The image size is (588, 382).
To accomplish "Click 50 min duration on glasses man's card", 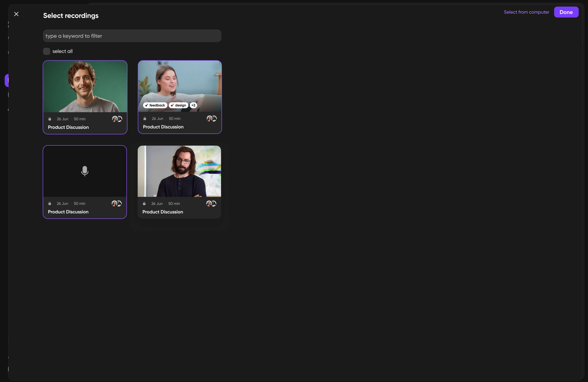I will (174, 204).
